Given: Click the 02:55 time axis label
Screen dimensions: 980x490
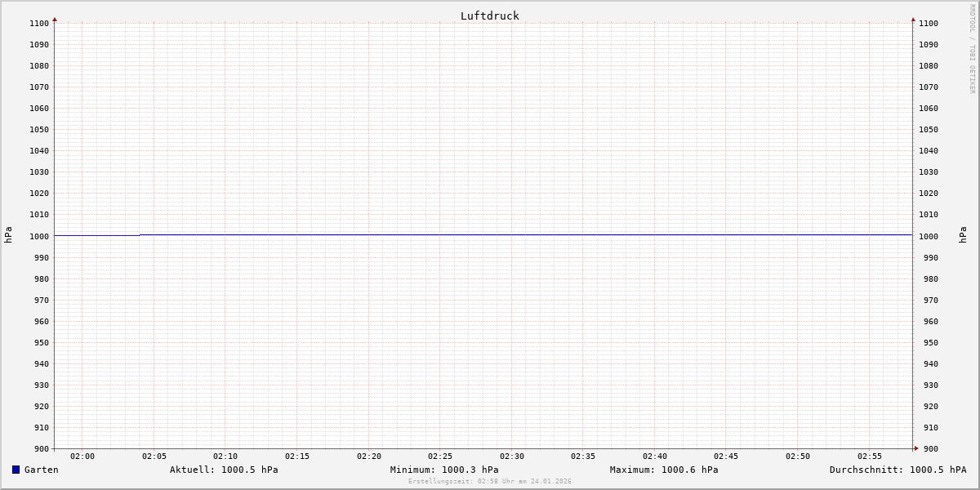Looking at the screenshot, I should click(870, 457).
